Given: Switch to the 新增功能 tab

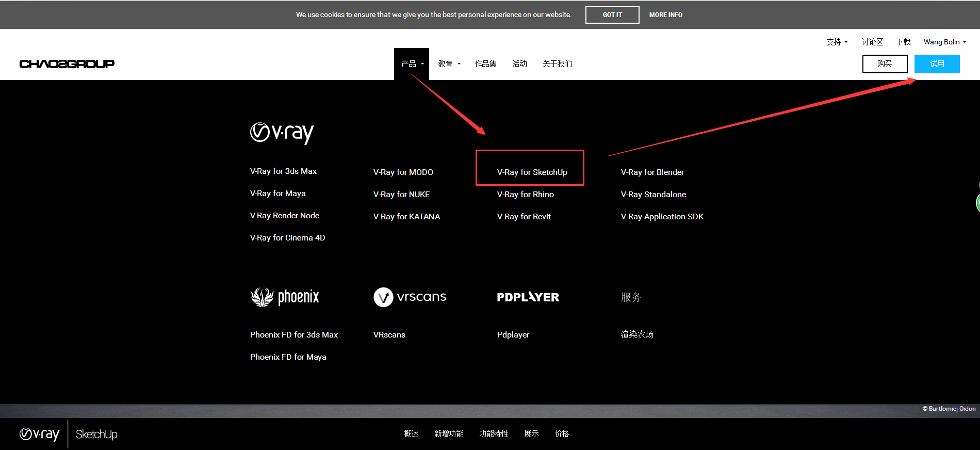Looking at the screenshot, I should click(x=449, y=434).
